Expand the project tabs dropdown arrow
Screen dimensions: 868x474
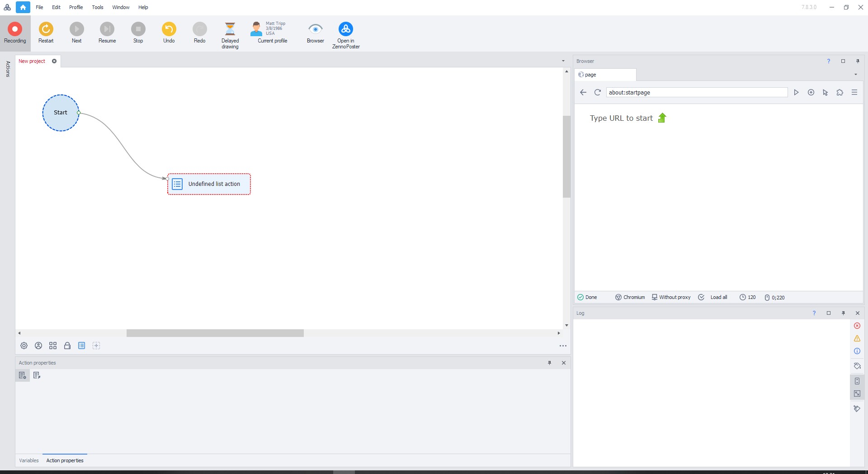(563, 61)
